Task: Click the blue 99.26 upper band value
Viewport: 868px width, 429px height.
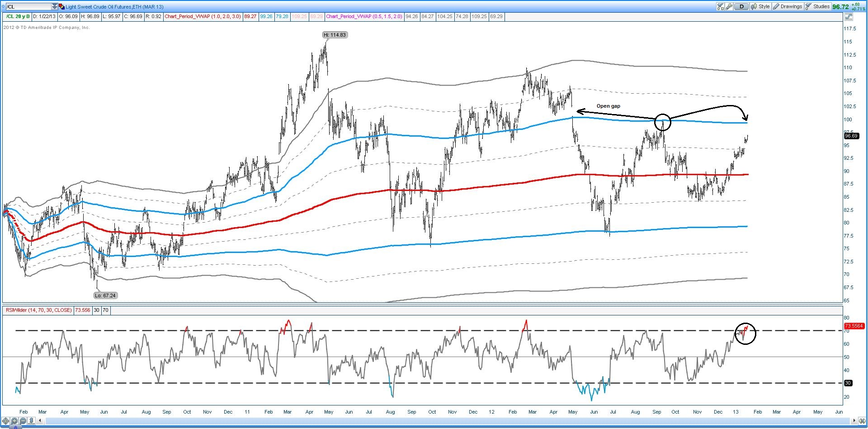Action: tap(266, 17)
